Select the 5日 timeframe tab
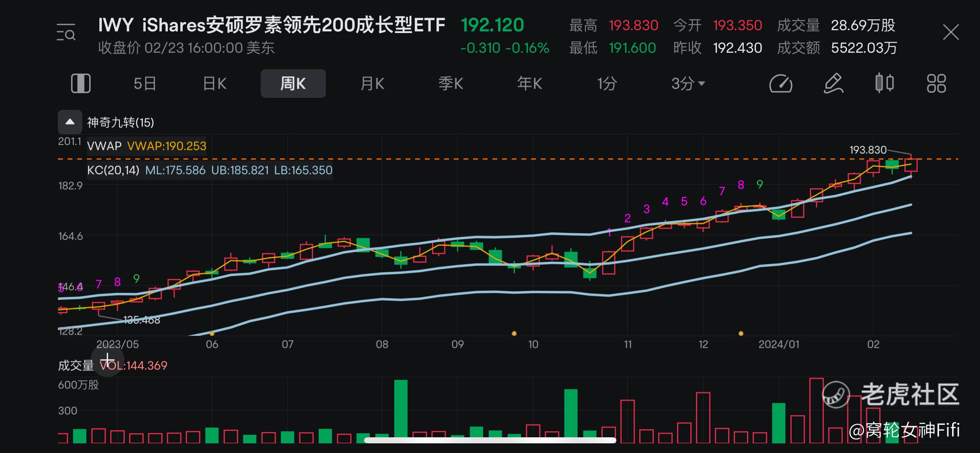 click(144, 84)
